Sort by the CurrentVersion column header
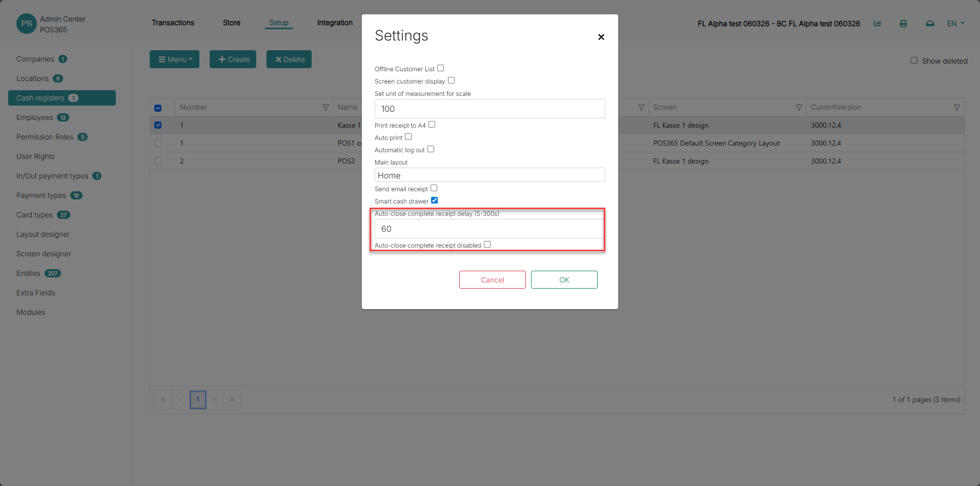This screenshot has width=980, height=486. click(835, 107)
